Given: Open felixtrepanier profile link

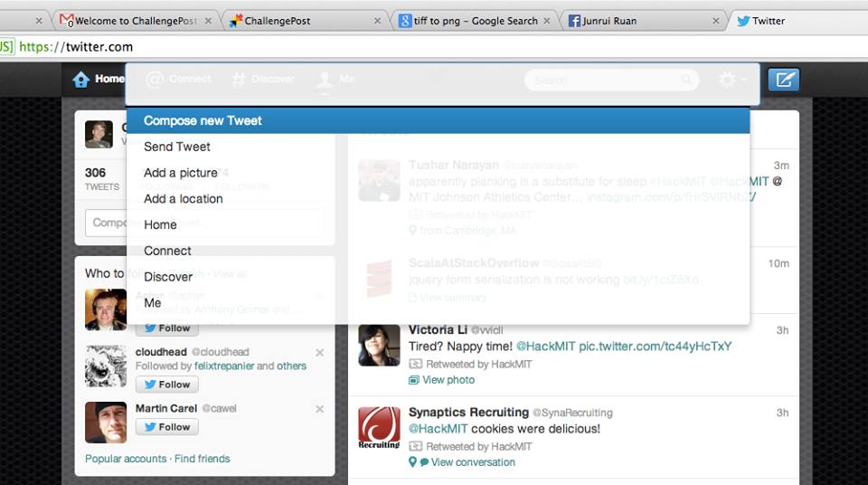Looking at the screenshot, I should 224,366.
